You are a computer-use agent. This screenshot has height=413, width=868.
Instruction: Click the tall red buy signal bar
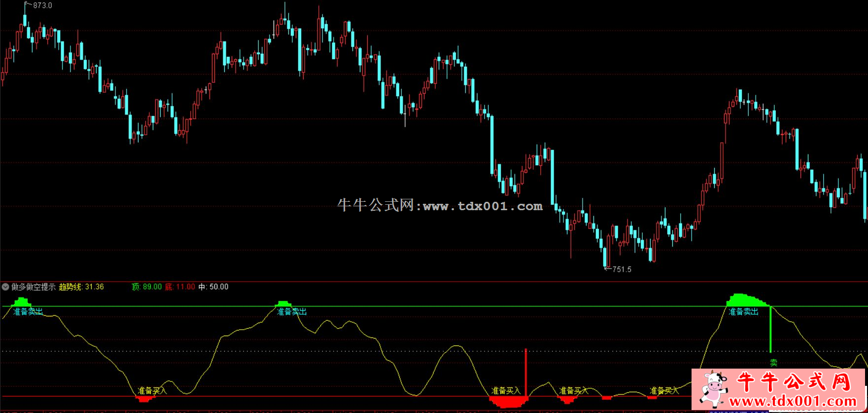tap(526, 373)
